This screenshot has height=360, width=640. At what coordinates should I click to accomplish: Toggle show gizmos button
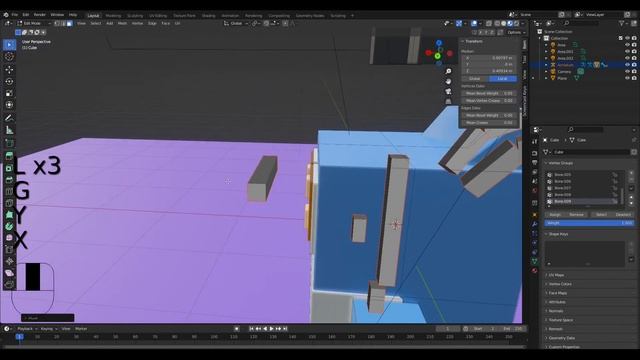pos(459,23)
